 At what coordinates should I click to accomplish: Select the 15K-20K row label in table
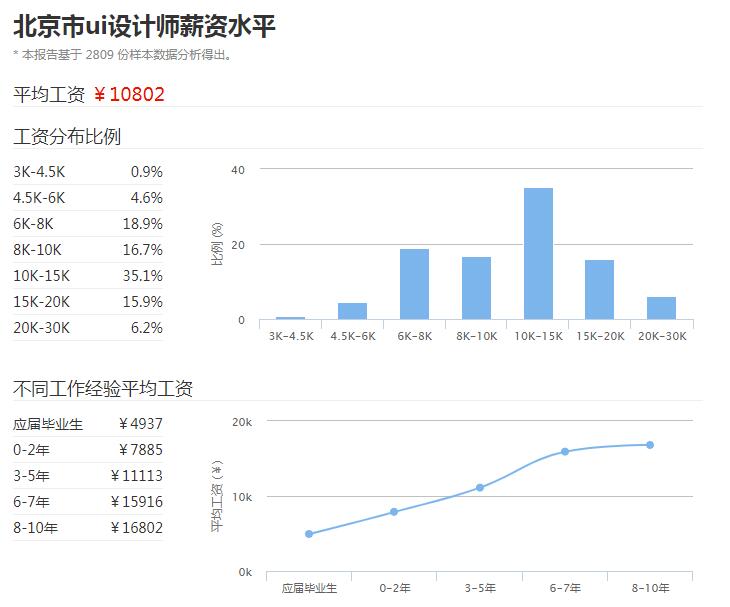tap(41, 302)
